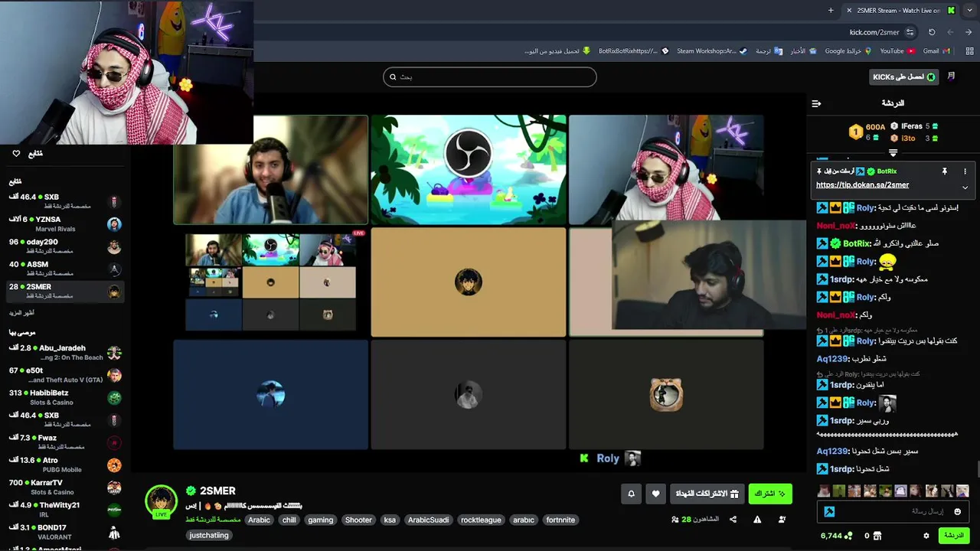Open recommended BOND17 VALORANT channel
The width and height of the screenshot is (980, 551).
pos(64,532)
